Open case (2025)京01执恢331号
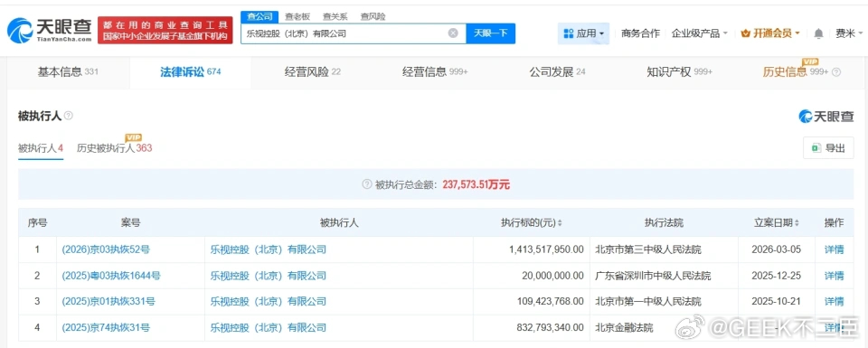 [x=108, y=302]
